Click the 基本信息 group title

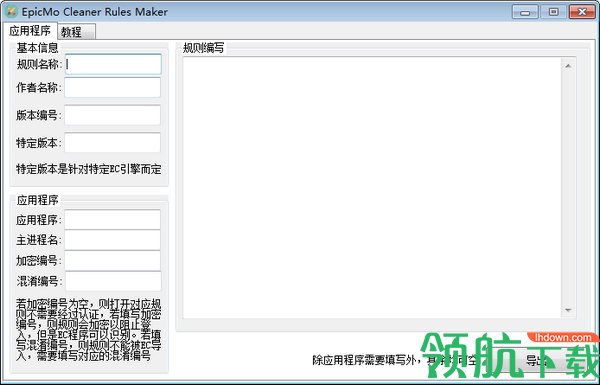(x=37, y=47)
